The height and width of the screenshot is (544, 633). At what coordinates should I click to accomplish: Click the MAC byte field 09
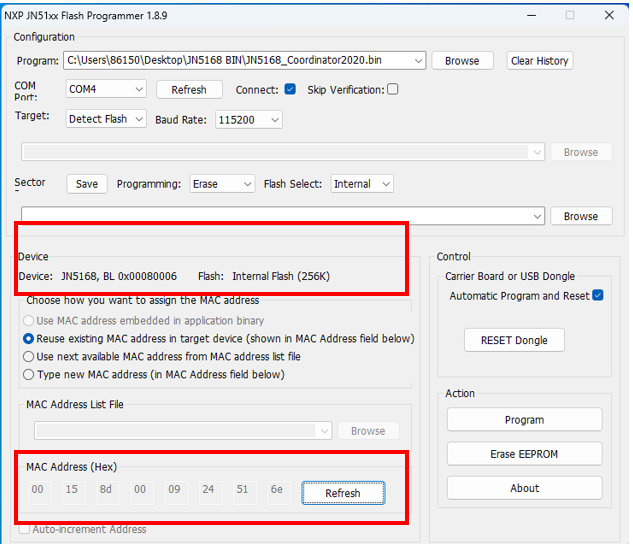(176, 492)
